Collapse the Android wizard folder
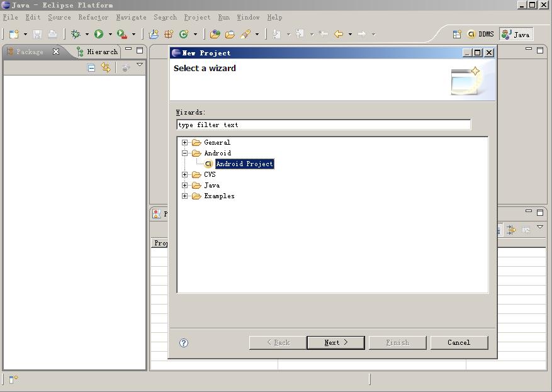Viewport: 552px width, 392px height. tap(184, 153)
